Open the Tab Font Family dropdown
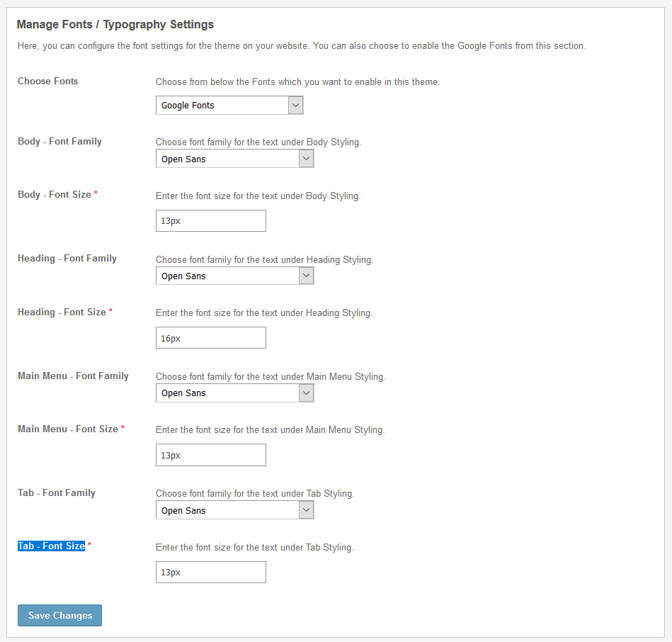Image resolution: width=672 pixels, height=642 pixels. pyautogui.click(x=234, y=510)
